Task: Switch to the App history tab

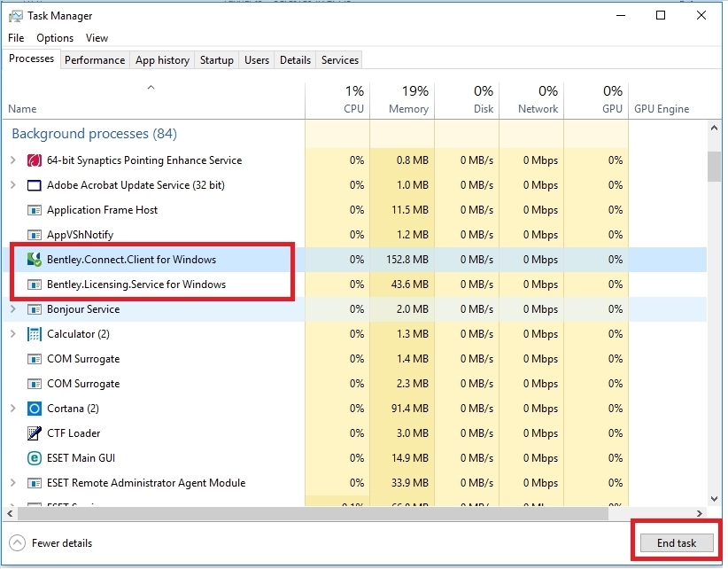Action: coord(162,60)
